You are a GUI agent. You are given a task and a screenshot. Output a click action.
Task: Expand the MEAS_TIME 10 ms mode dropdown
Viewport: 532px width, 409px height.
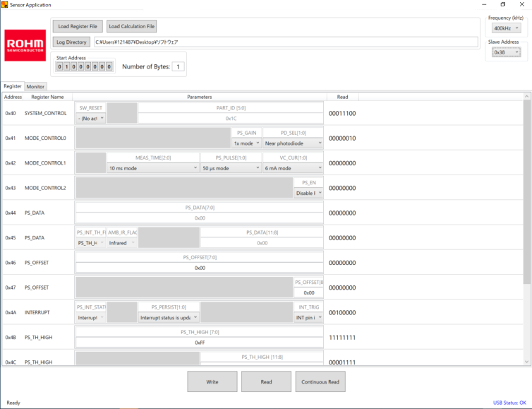152,168
